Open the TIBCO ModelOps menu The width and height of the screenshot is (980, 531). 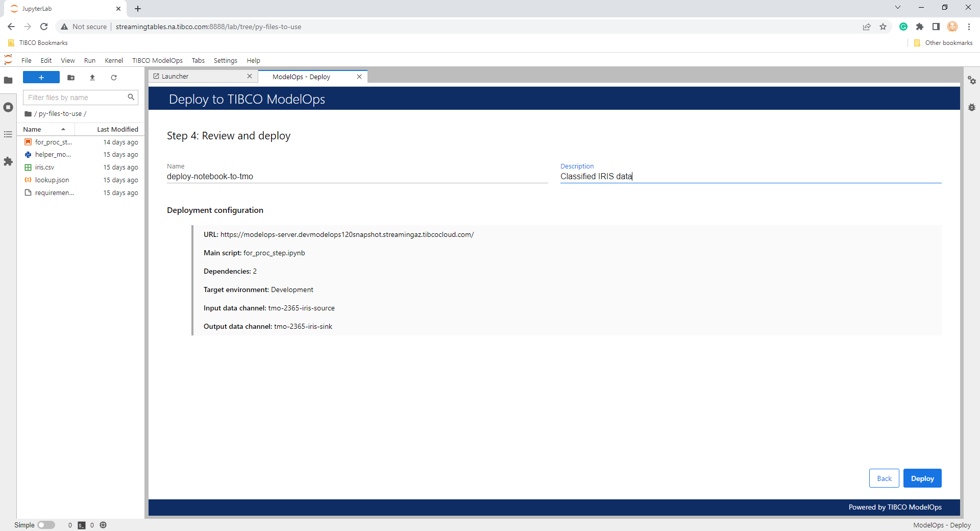(x=157, y=60)
